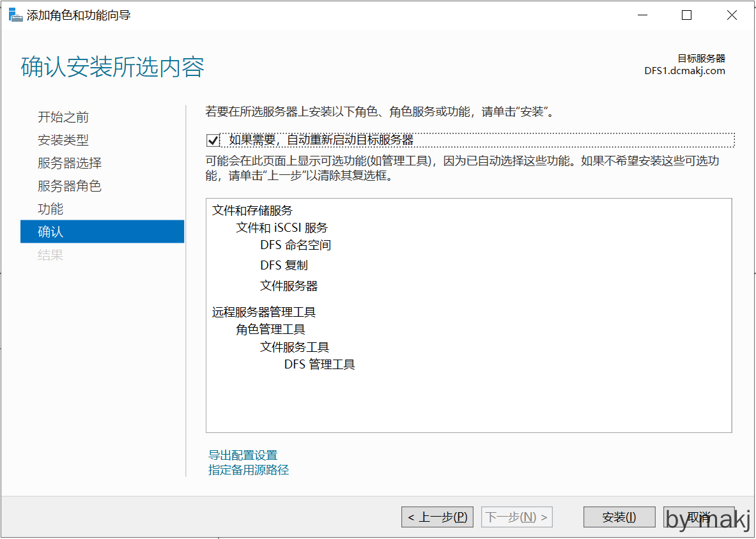The image size is (756, 539).
Task: Select 远程服务器管理工具 in the list
Action: (x=264, y=312)
